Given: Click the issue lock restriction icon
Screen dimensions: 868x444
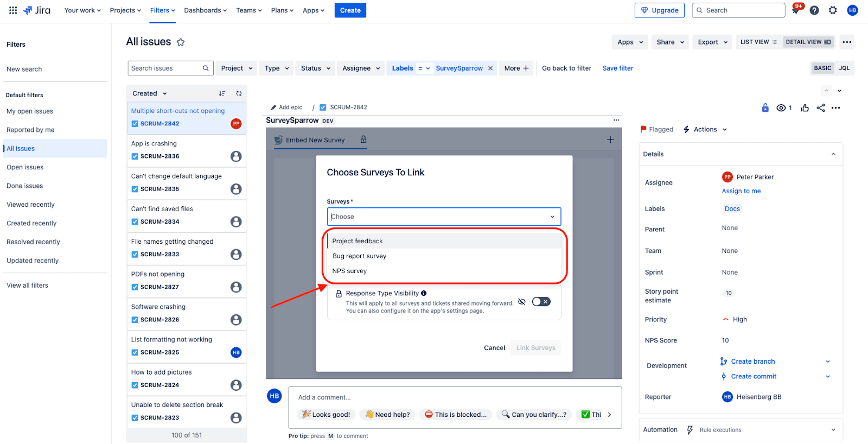Looking at the screenshot, I should [x=765, y=108].
